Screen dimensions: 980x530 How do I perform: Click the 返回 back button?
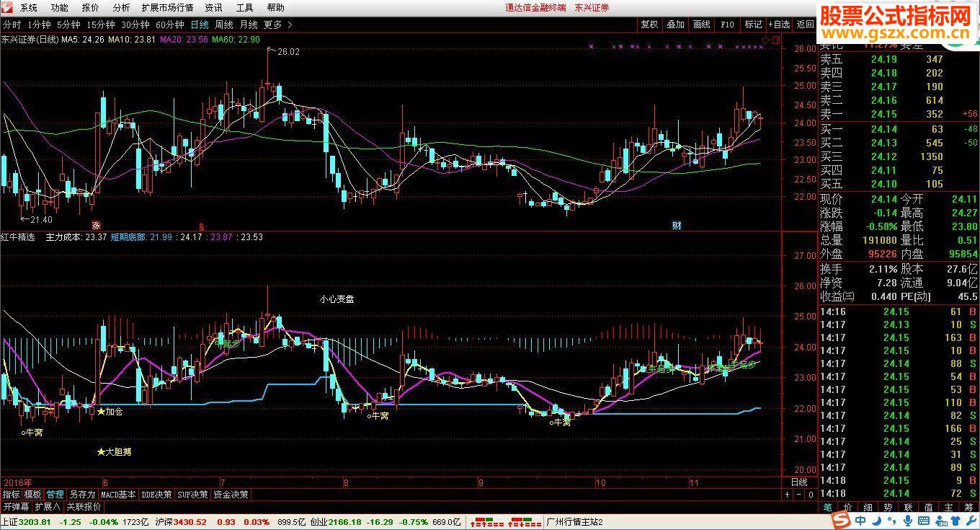coord(805,24)
